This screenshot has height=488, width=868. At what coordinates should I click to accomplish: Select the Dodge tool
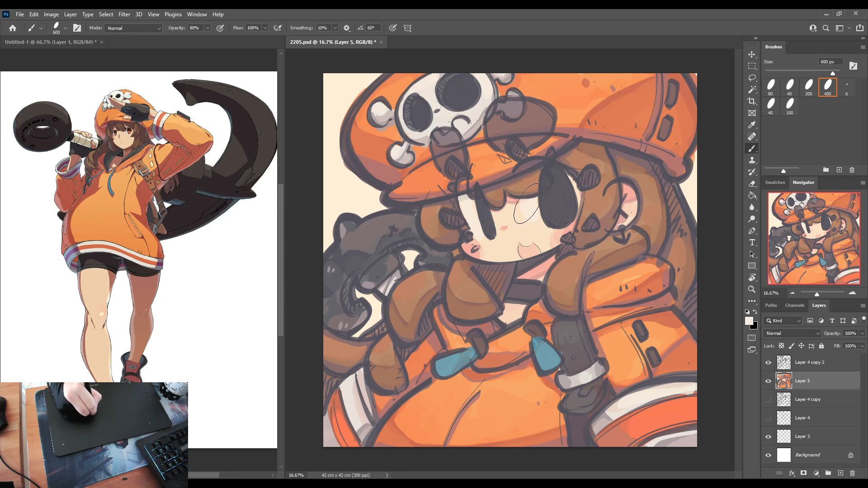[752, 219]
